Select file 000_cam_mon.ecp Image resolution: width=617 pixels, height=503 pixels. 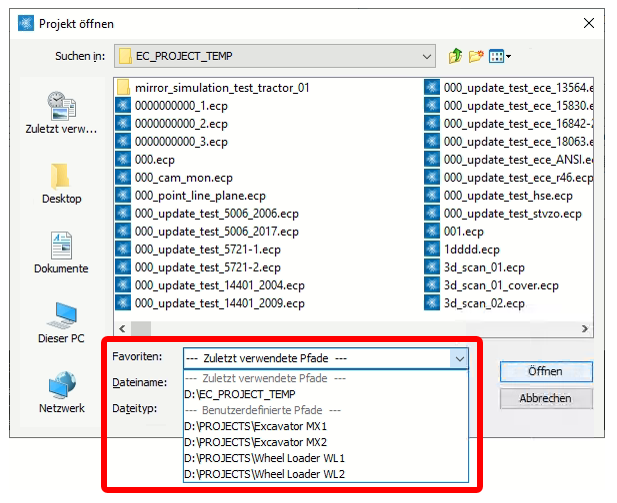[183, 177]
